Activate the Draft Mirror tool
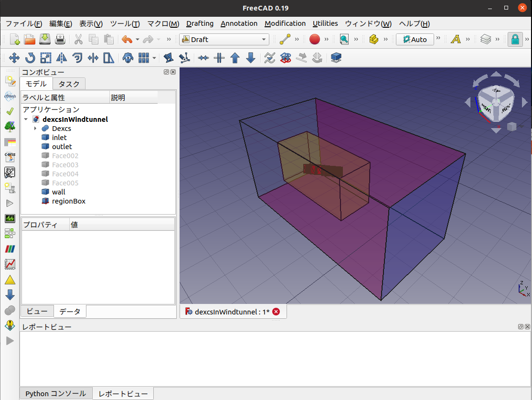The height and width of the screenshot is (400, 532). tap(62, 58)
